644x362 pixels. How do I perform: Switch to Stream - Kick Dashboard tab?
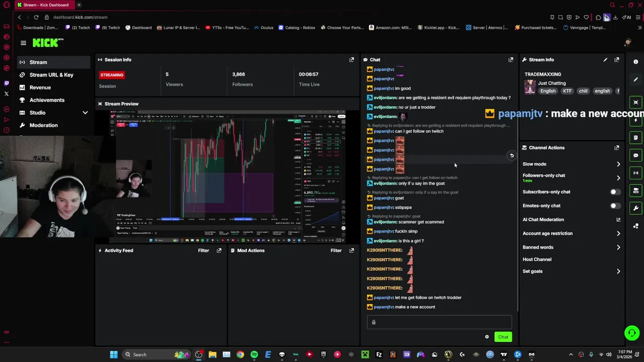pyautogui.click(x=45, y=5)
